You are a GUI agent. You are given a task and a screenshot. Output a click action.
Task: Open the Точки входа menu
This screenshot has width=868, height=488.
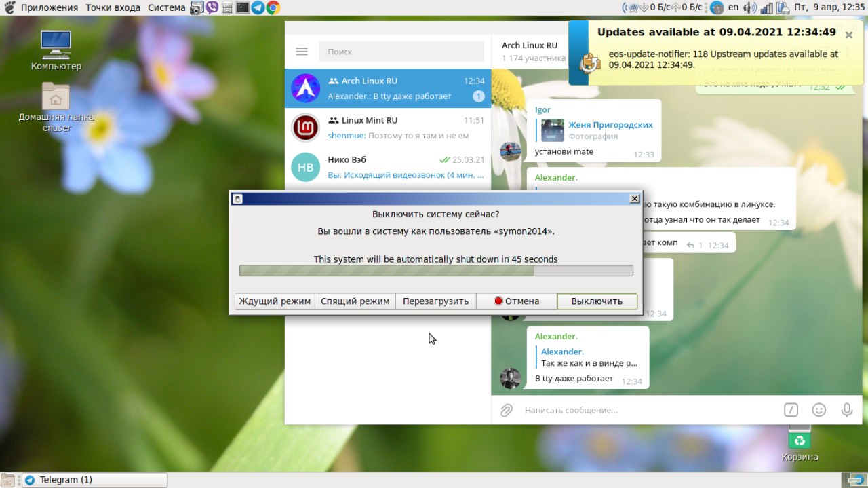113,8
